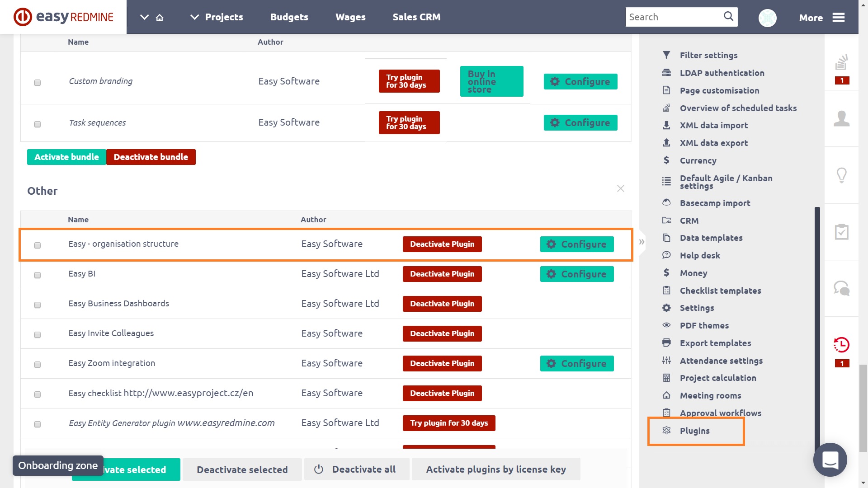Open Default Agile / Kanban settings
868x488 pixels.
click(x=726, y=182)
